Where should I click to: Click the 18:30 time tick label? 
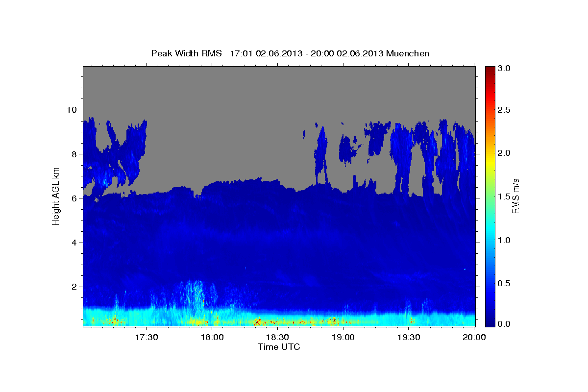coord(277,338)
